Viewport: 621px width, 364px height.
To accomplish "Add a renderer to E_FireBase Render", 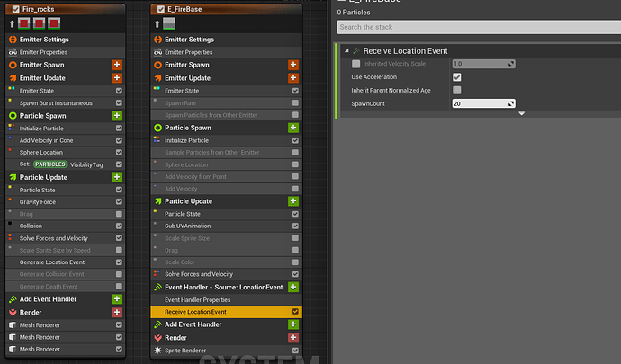I will [293, 338].
